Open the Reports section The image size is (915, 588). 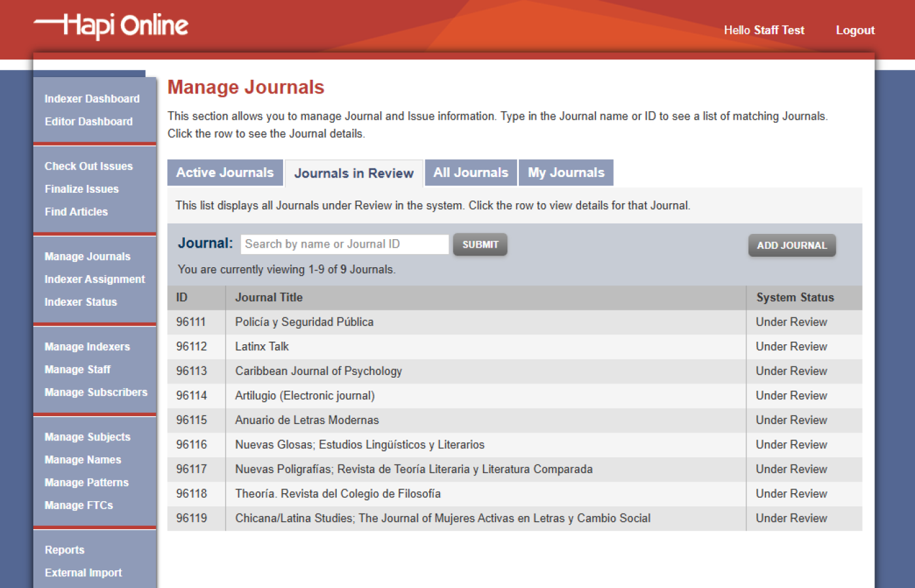point(64,549)
